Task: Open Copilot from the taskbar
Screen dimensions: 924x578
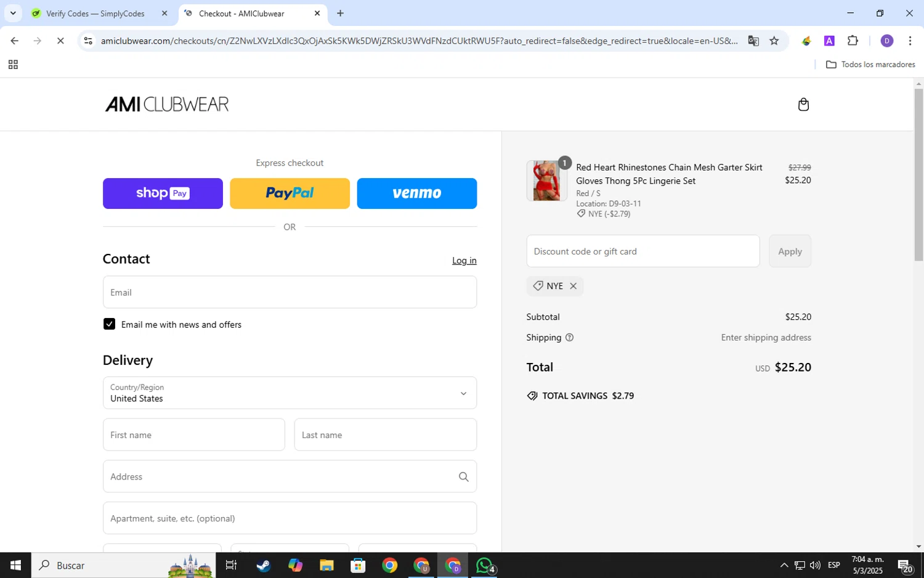Action: [x=295, y=565]
